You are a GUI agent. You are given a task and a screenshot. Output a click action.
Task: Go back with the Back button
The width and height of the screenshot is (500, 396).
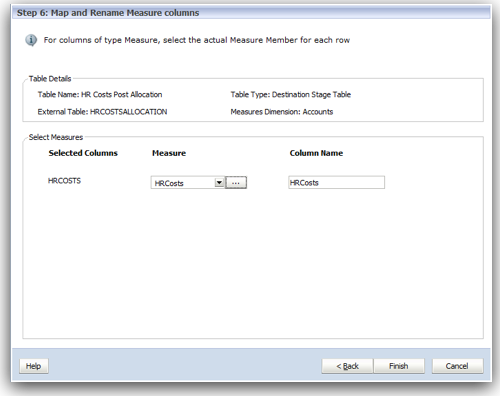[x=347, y=366]
